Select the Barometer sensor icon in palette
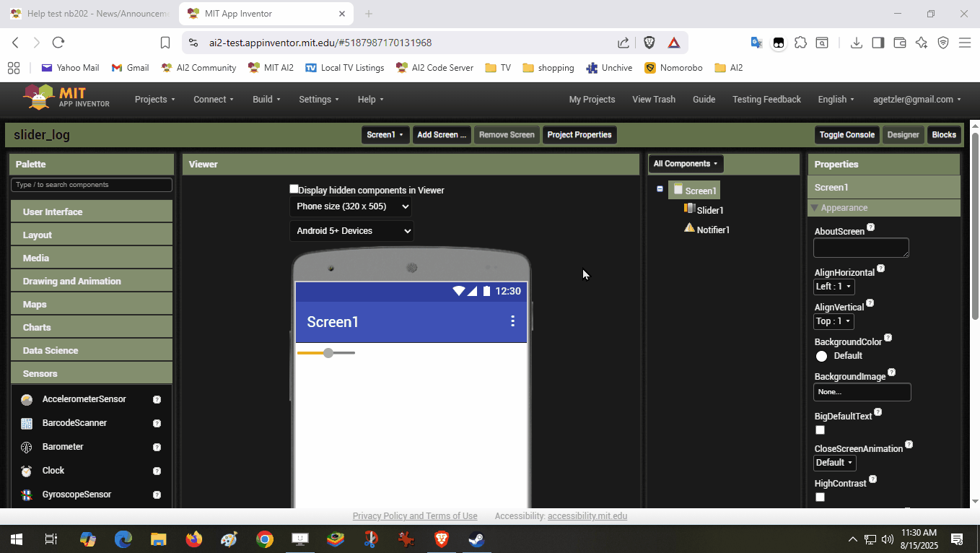The height and width of the screenshot is (553, 980). click(27, 448)
